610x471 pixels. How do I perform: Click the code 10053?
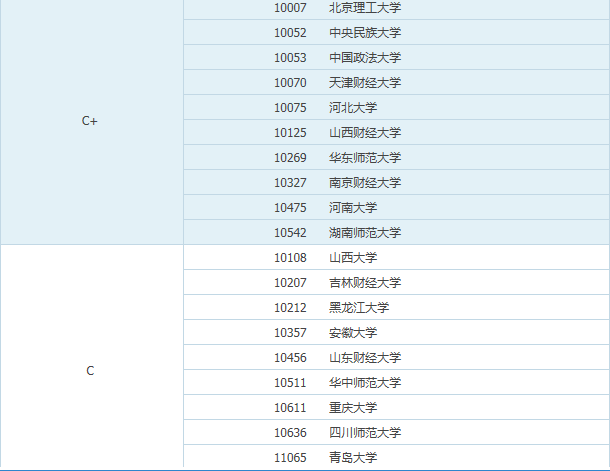coord(290,58)
